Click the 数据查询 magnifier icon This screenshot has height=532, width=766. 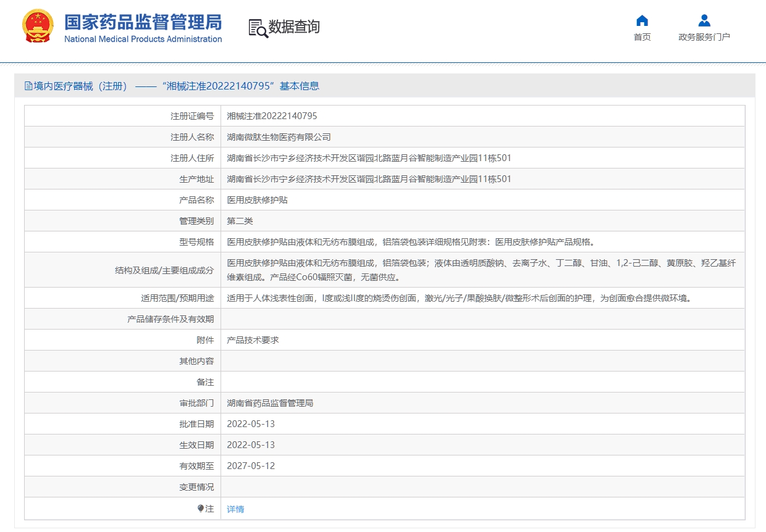click(258, 28)
